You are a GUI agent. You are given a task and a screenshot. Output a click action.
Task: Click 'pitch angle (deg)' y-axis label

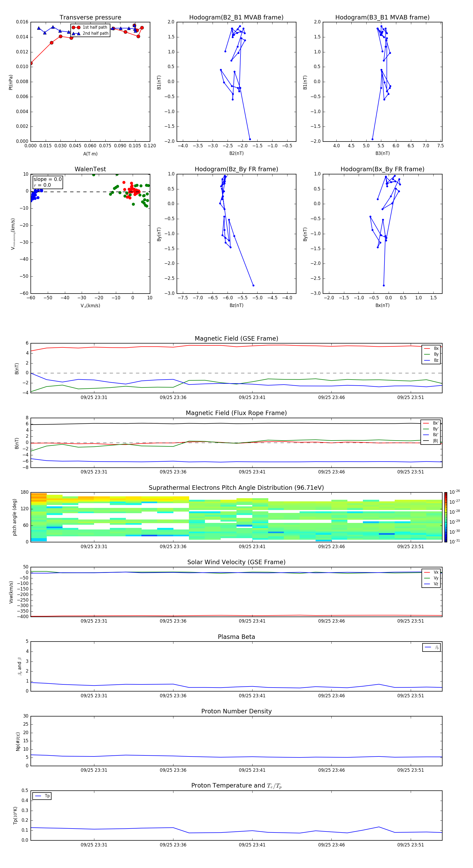(x=14, y=517)
